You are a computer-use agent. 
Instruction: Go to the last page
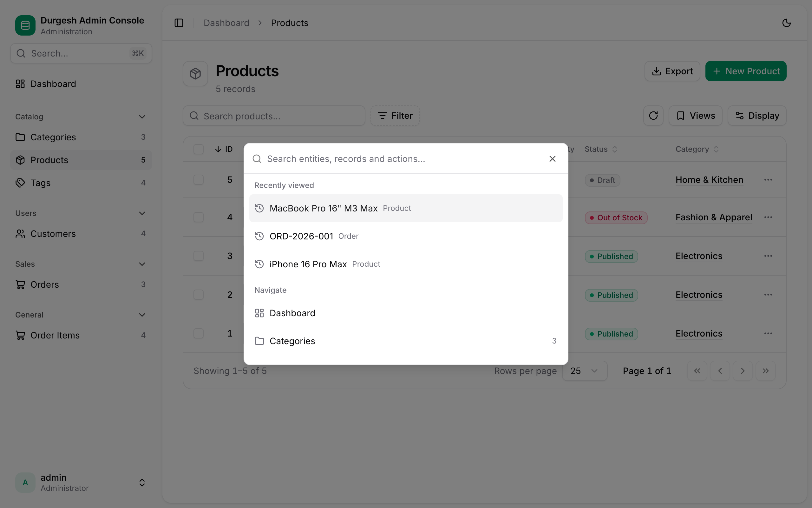click(x=765, y=371)
